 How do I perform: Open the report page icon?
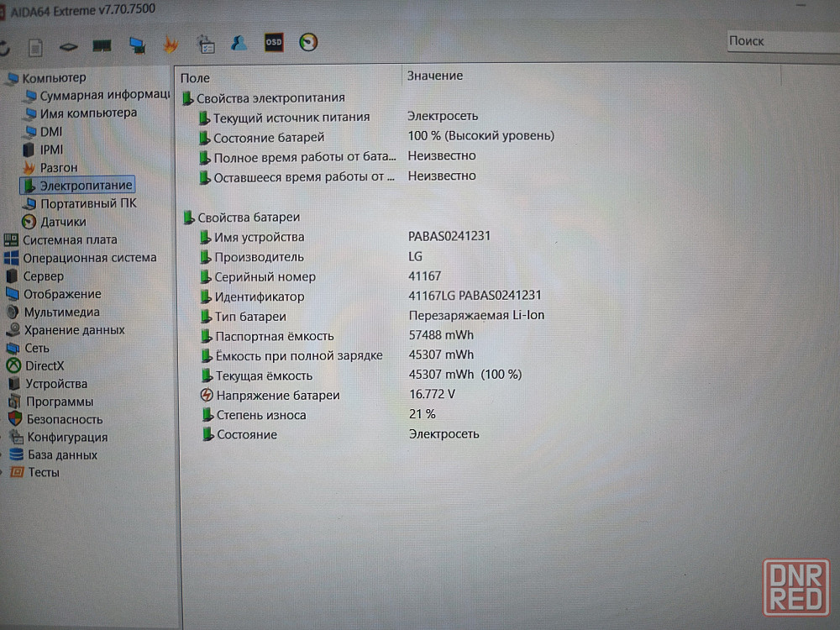35,45
